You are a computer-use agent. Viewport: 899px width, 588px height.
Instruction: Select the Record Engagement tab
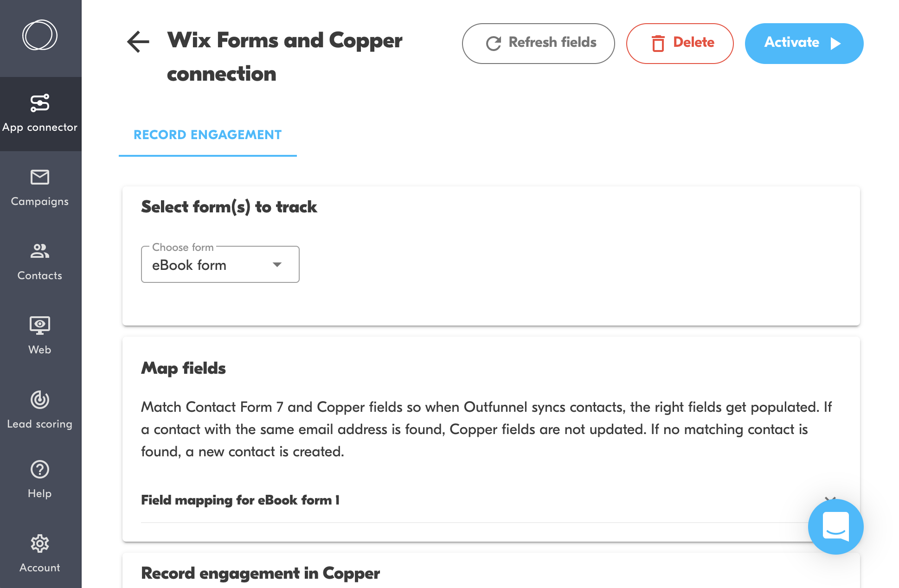207,135
